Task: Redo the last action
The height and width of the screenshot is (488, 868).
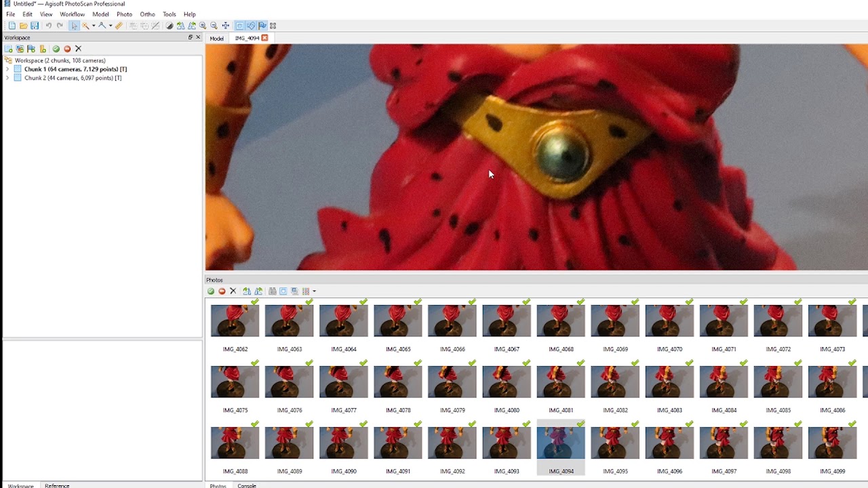Action: (60, 26)
